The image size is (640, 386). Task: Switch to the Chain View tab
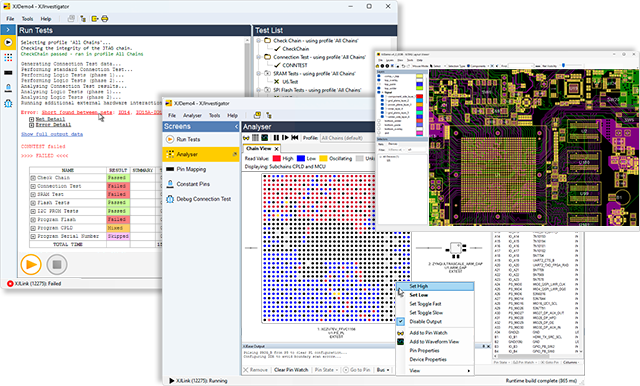tap(258, 149)
